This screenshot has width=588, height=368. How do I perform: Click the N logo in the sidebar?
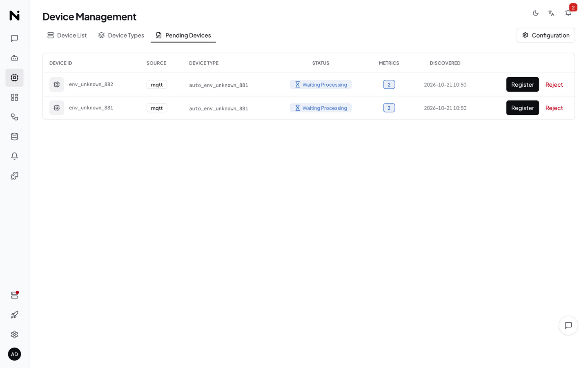(x=14, y=16)
